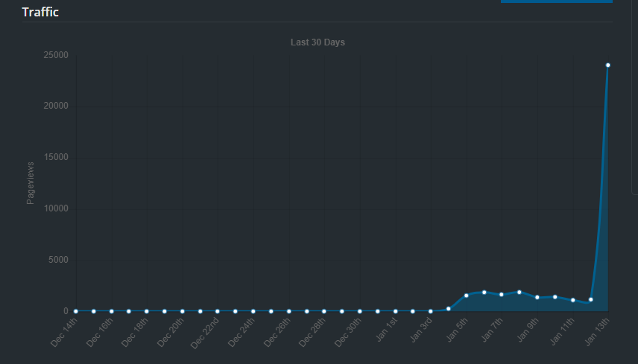The width and height of the screenshot is (638, 364).
Task: Select the Jan 5th data point
Action: tap(466, 296)
